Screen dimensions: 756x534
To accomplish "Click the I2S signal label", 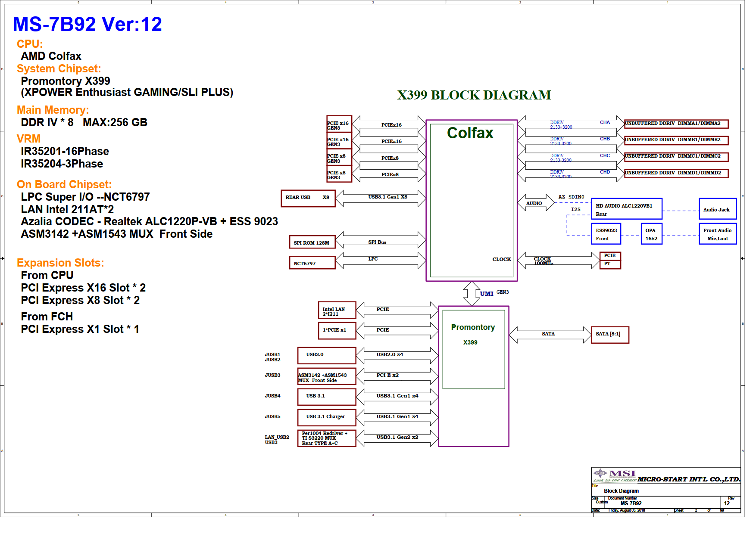I will [x=576, y=209].
